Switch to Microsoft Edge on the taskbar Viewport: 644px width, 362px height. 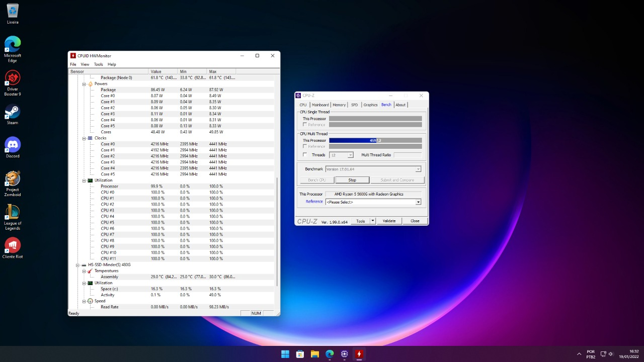tap(330, 354)
